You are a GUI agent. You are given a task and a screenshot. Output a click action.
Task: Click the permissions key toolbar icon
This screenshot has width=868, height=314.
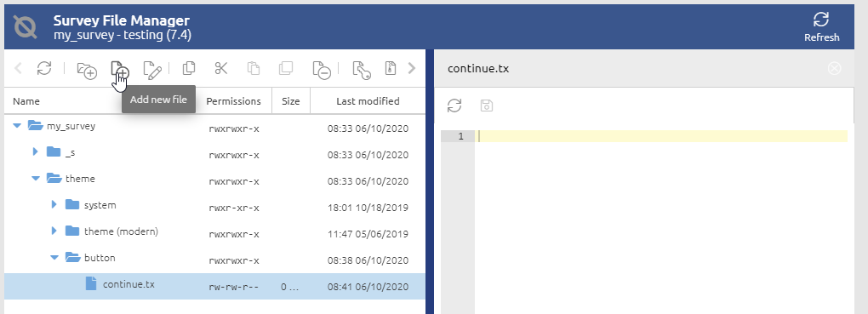pos(361,69)
